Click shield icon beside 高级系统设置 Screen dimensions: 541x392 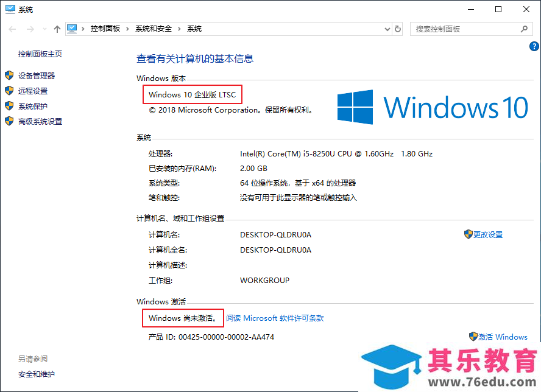[9, 121]
